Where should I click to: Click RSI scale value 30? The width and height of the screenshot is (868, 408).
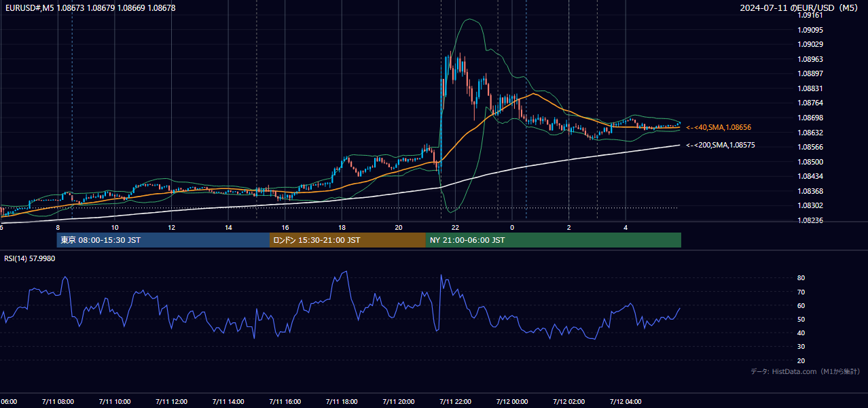point(801,347)
